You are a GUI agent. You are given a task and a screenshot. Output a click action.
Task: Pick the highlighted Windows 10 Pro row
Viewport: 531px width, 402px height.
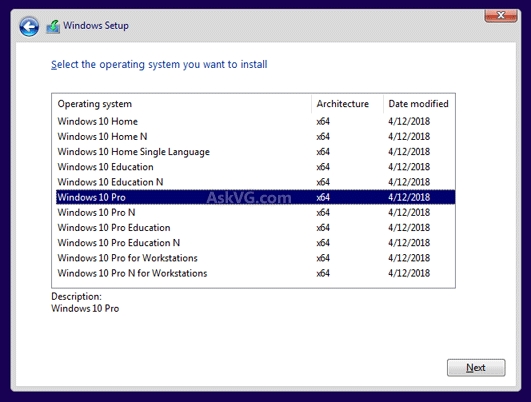tap(255, 197)
